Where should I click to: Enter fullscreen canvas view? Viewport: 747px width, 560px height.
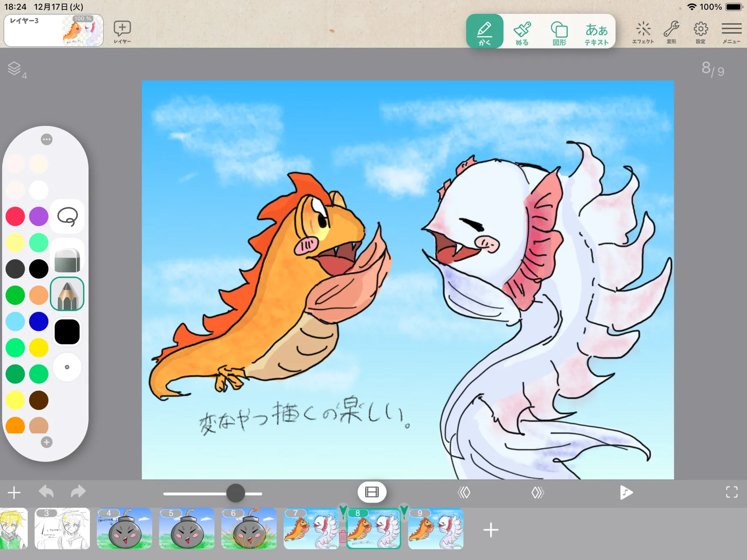[732, 492]
